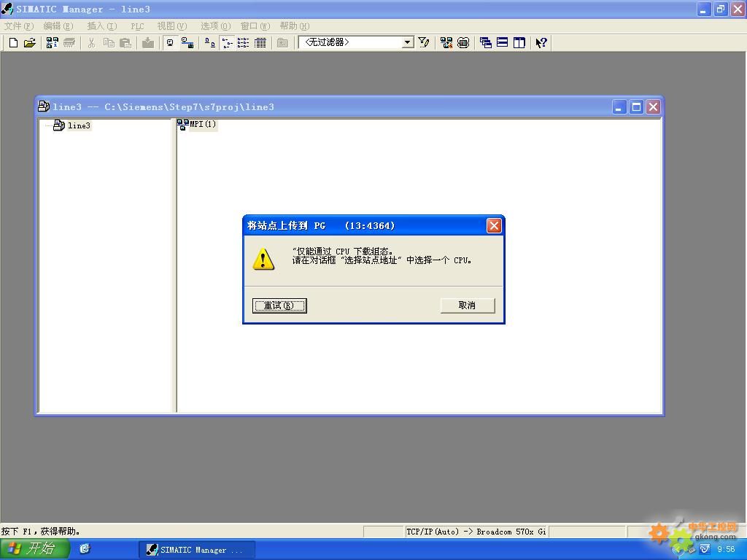The width and height of the screenshot is (747, 560).
Task: Tile windows horizontally via toolbar icon
Action: [x=502, y=43]
